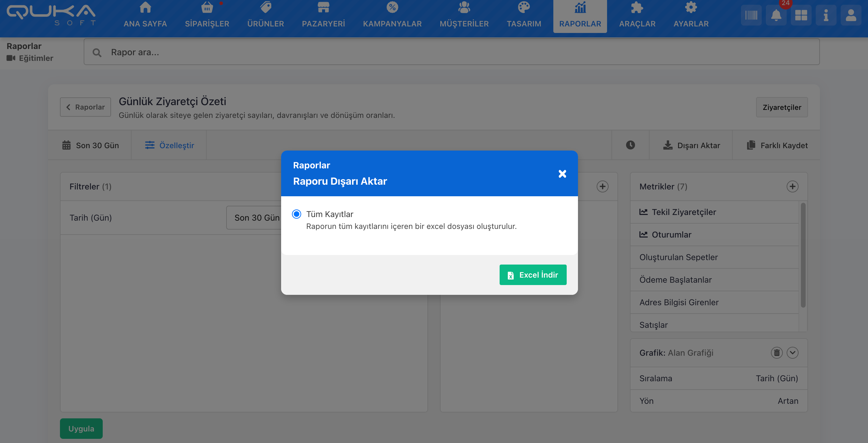This screenshot has width=868, height=443.
Task: Click the metrics list scrollbar
Action: coord(803,255)
